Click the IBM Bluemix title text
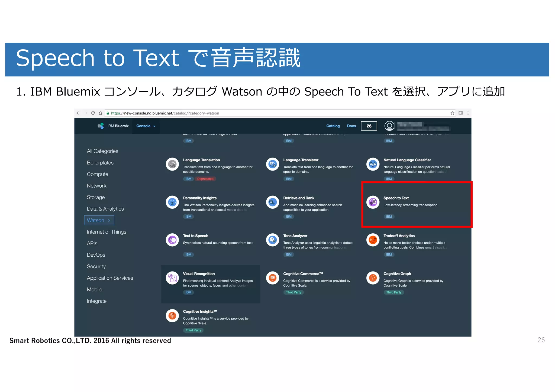The width and height of the screenshot is (555, 392). pos(118,126)
